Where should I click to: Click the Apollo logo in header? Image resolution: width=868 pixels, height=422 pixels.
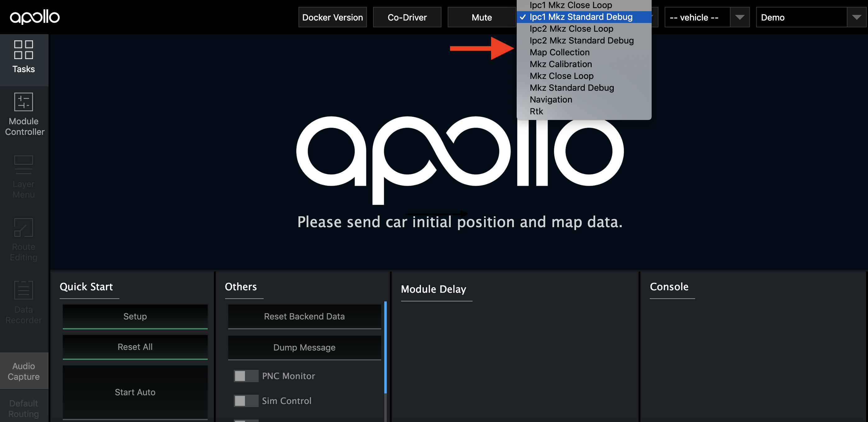pos(35,17)
